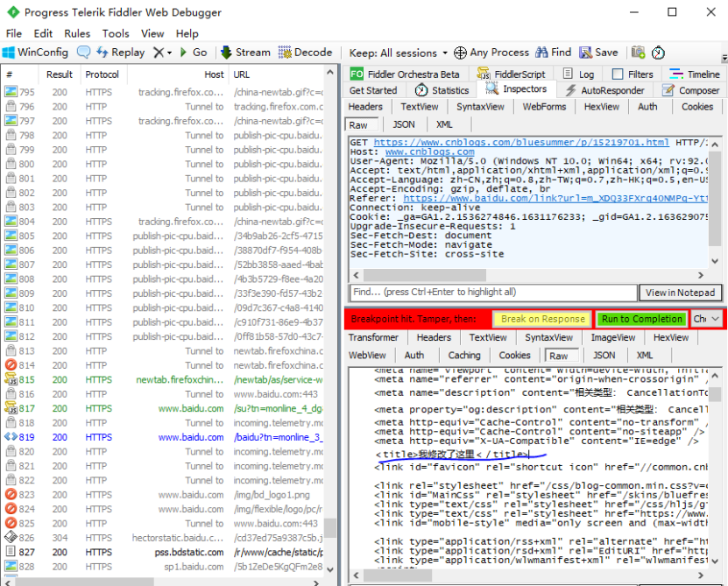This screenshot has height=586, width=728.
Task: Open the Filters tab
Action: 633,74
